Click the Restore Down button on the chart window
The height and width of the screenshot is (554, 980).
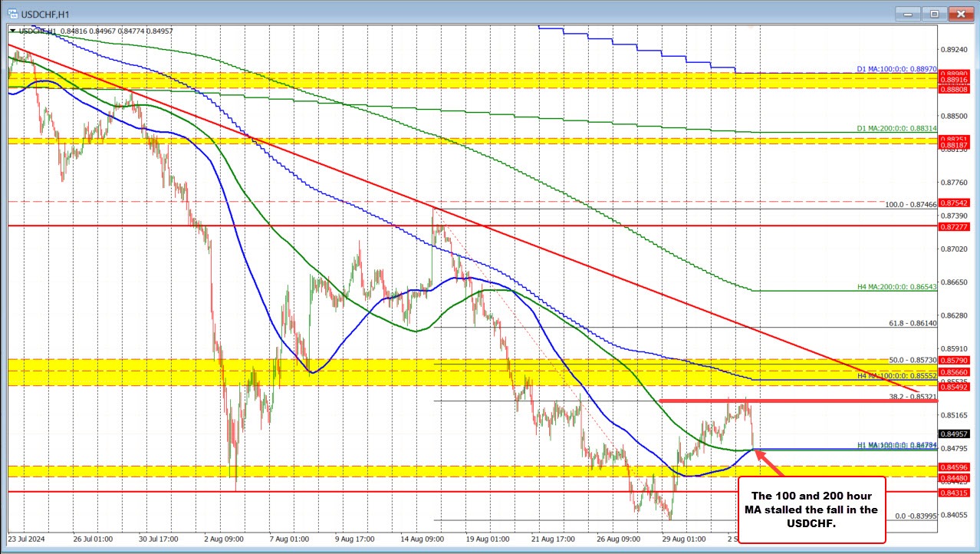tap(934, 14)
